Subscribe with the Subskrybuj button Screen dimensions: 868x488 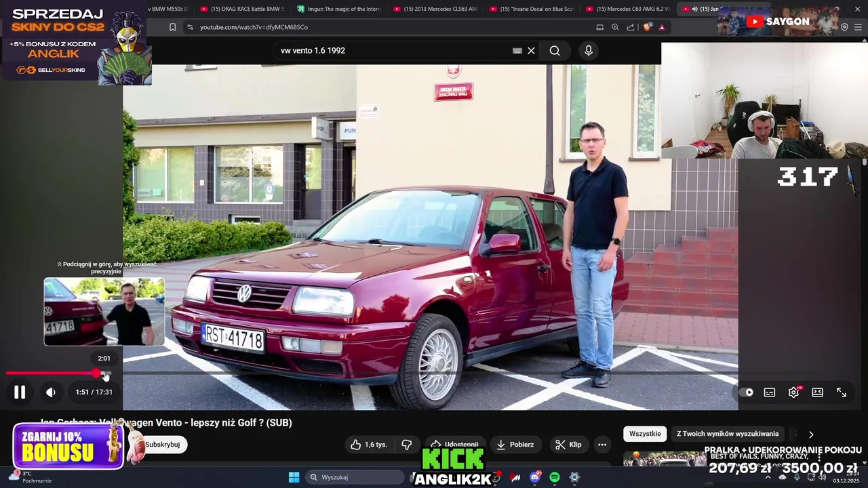click(x=162, y=445)
